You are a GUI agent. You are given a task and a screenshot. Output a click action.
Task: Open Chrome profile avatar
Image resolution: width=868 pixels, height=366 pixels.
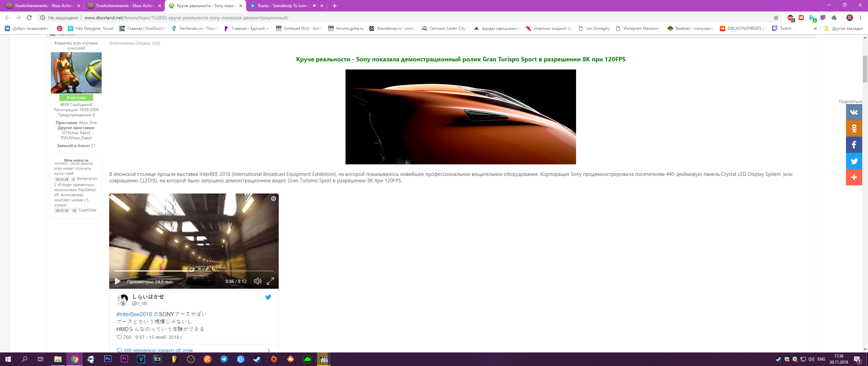tap(849, 18)
